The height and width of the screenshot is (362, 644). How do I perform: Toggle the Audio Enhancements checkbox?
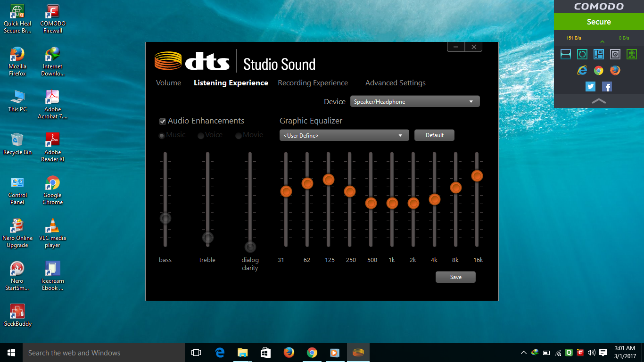pyautogui.click(x=163, y=122)
